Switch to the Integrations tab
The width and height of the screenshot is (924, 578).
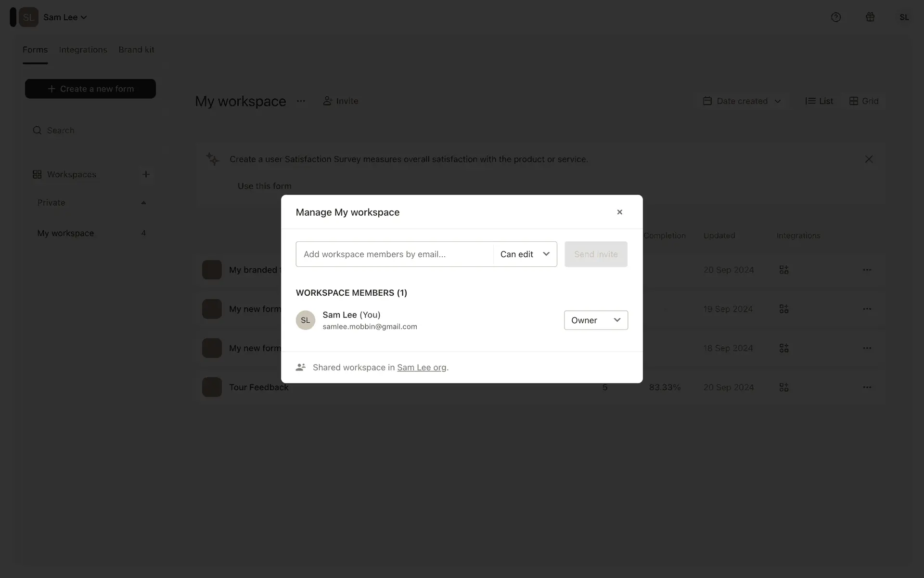83,50
